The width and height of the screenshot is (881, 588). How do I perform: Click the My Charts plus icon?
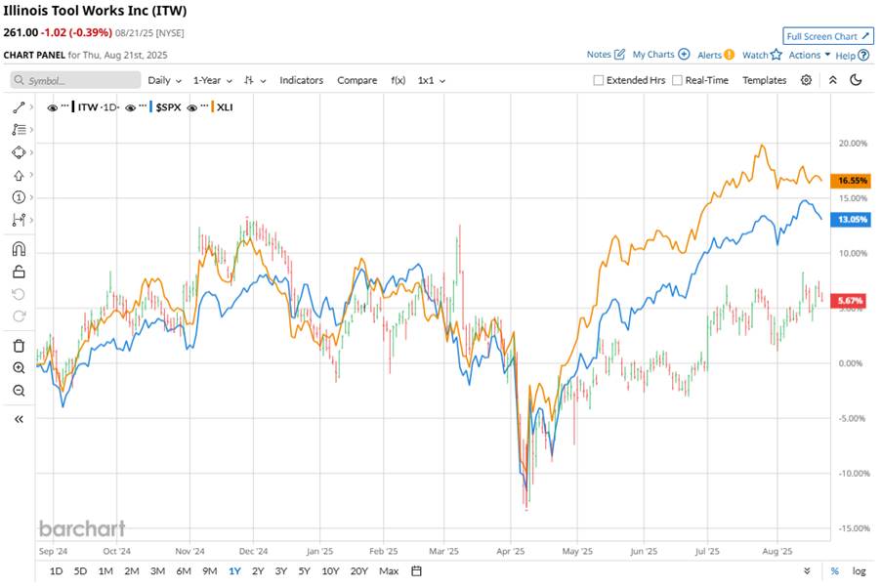(x=684, y=55)
